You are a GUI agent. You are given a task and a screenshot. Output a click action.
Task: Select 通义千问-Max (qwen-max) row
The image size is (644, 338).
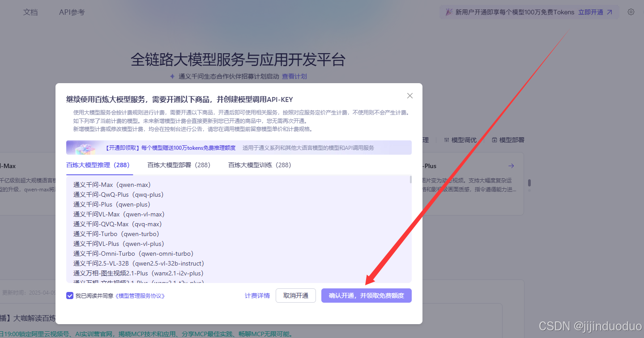tap(112, 185)
